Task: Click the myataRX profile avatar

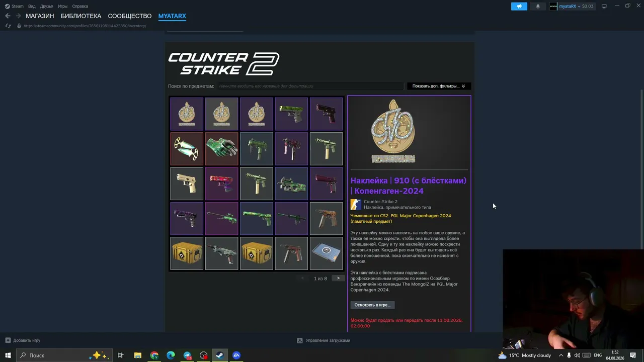Action: (x=553, y=6)
